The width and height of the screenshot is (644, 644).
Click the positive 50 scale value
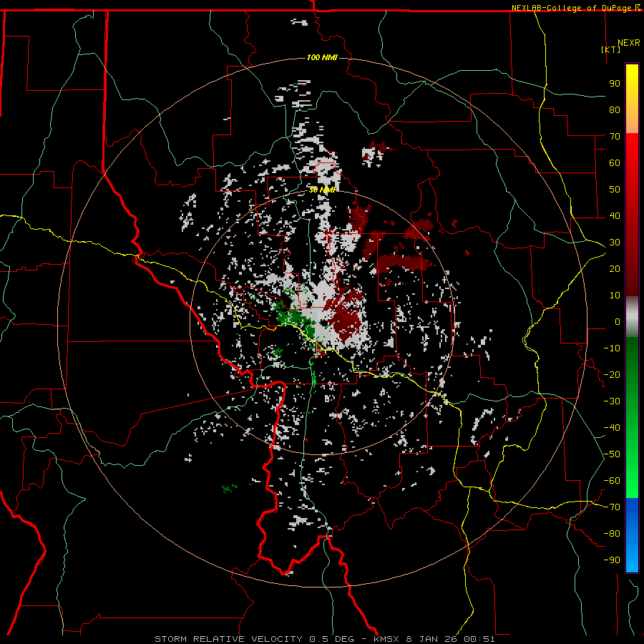pos(615,190)
